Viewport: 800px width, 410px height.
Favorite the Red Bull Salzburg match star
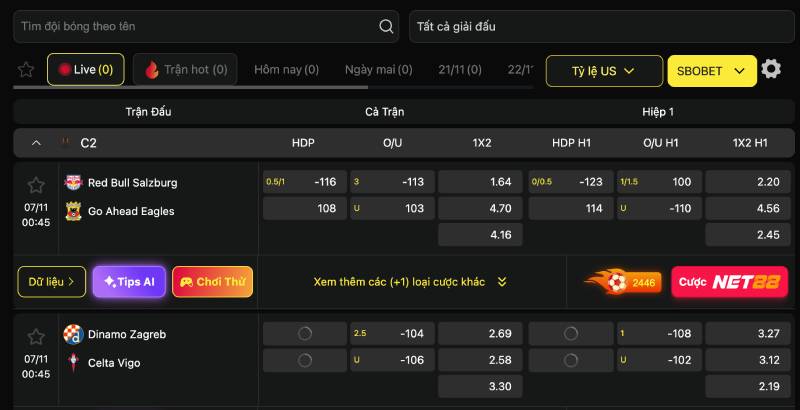click(36, 185)
